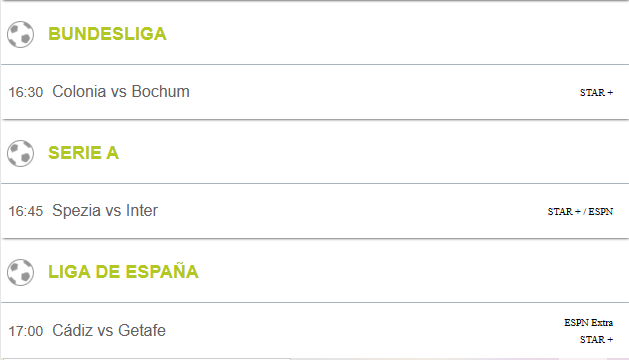Select the Spezia vs Inter match
This screenshot has width=629, height=360.
pos(105,211)
